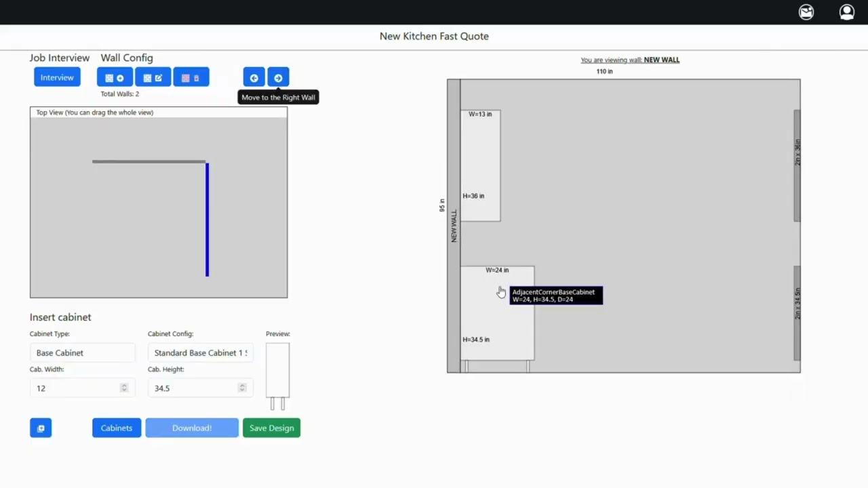
Task: Save the design with Save Design
Action: [x=271, y=428]
